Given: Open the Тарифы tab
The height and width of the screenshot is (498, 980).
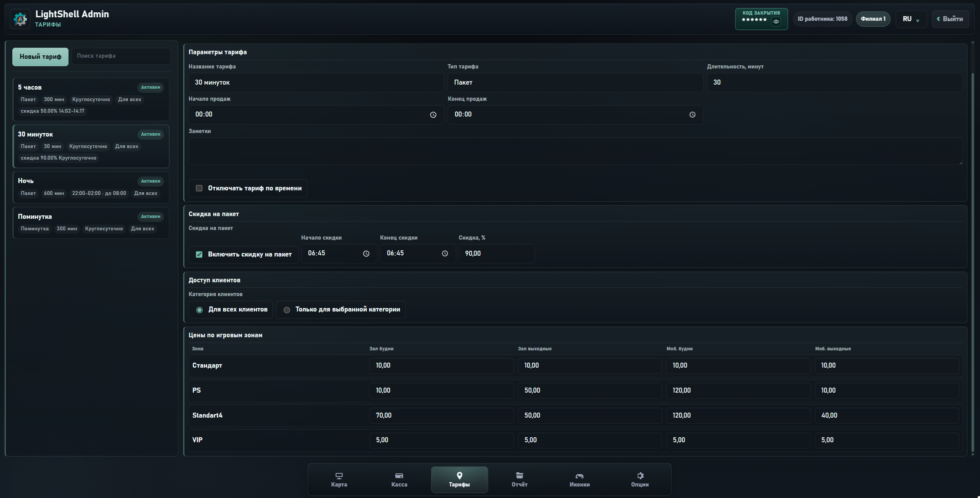Looking at the screenshot, I should 459,480.
